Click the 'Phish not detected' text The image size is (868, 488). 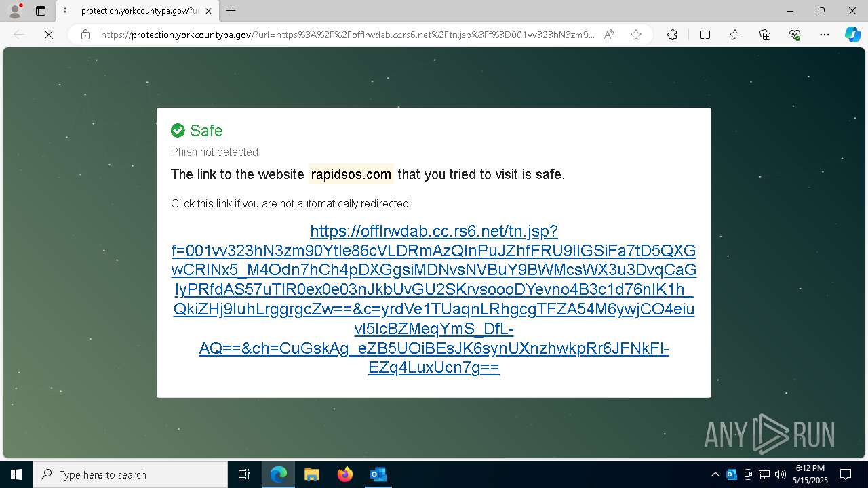click(x=214, y=152)
